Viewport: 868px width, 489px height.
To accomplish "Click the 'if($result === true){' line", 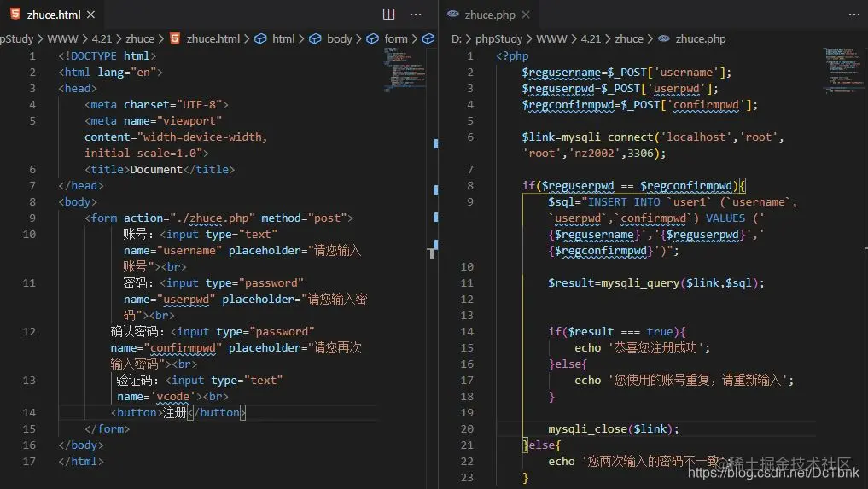I will (x=617, y=332).
